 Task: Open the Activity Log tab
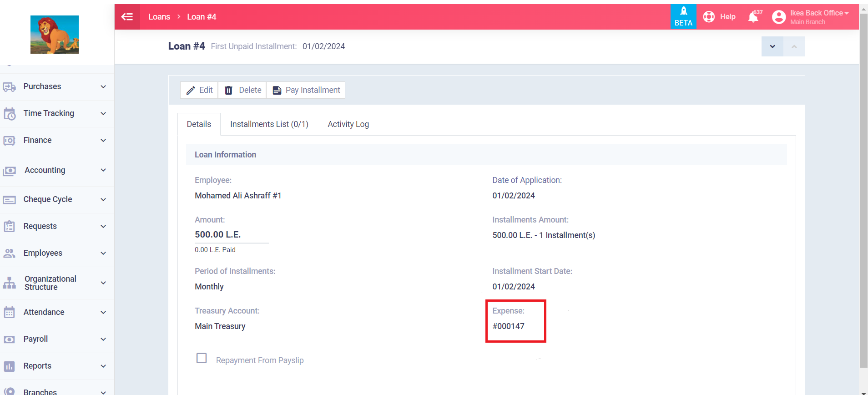tap(348, 124)
